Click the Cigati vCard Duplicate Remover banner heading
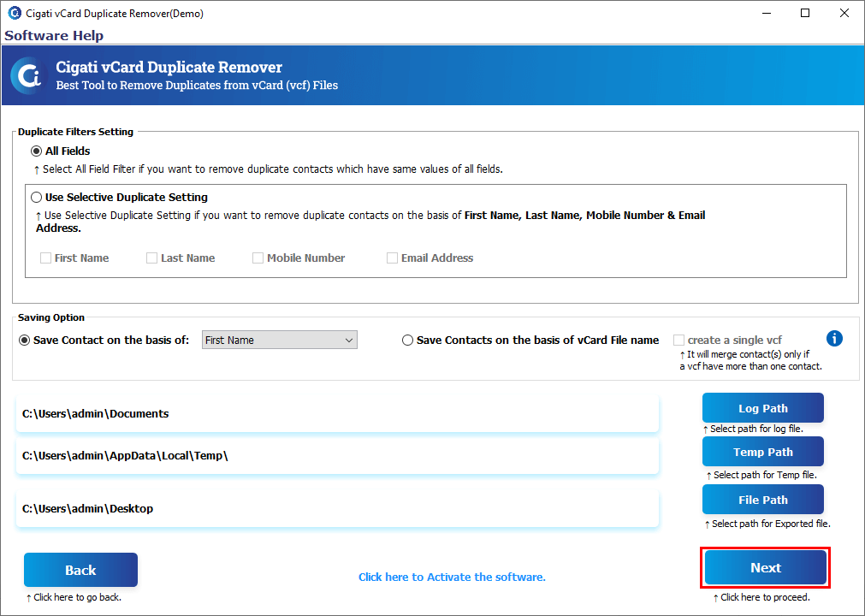This screenshot has width=865, height=616. click(169, 68)
